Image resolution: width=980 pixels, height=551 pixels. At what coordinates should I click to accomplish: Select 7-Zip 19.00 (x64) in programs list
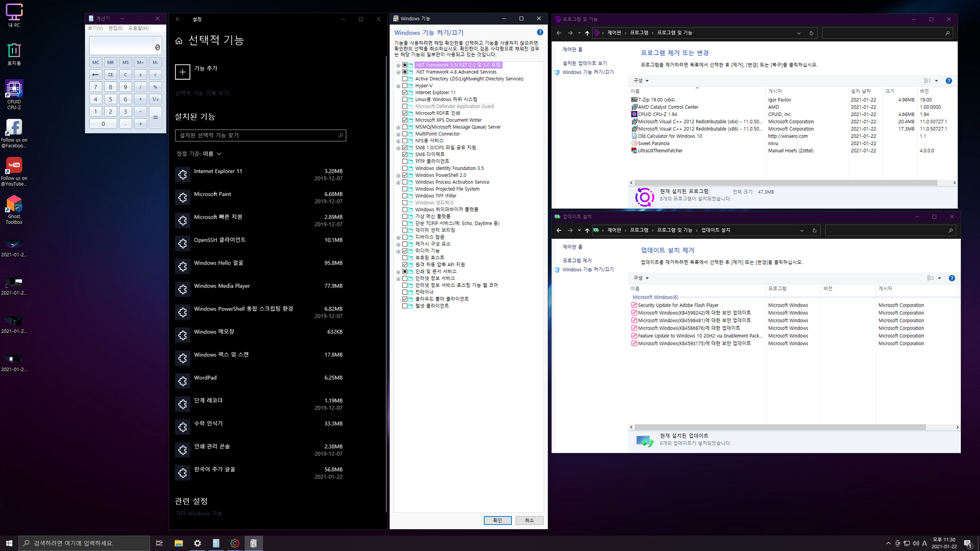pos(656,100)
